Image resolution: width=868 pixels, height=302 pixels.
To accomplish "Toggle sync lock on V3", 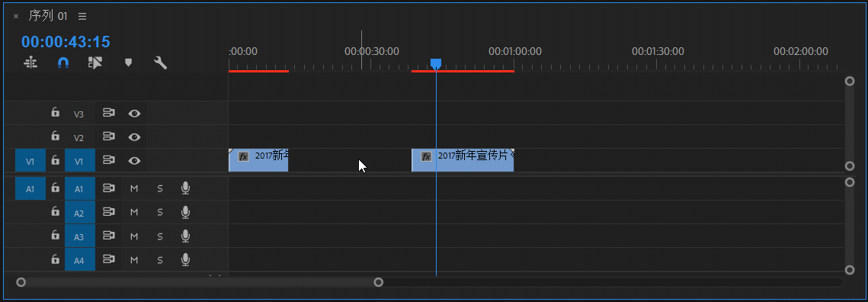I will (x=108, y=113).
